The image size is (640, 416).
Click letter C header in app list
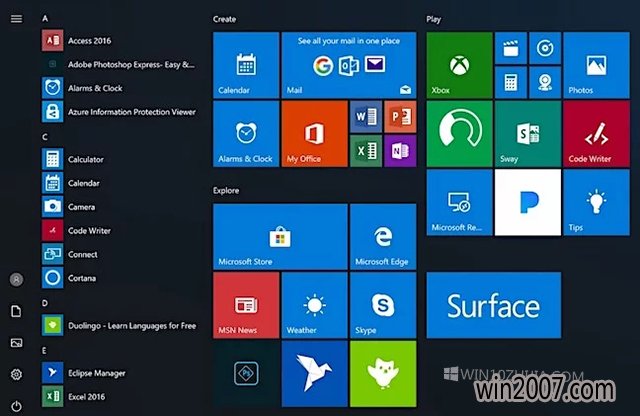point(45,137)
